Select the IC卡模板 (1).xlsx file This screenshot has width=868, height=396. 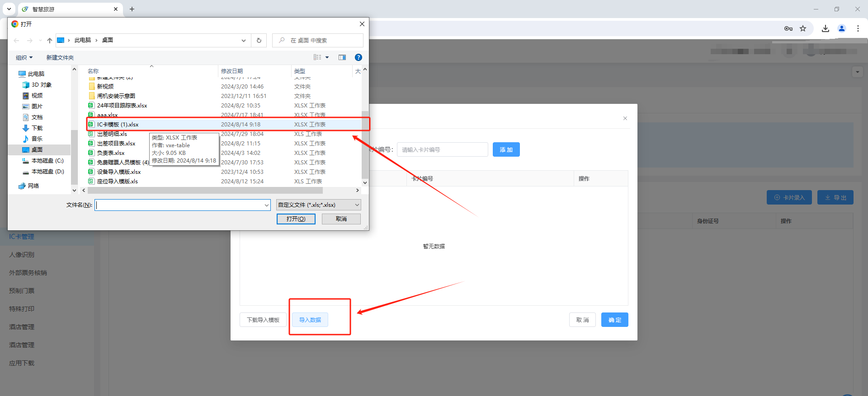pos(118,125)
